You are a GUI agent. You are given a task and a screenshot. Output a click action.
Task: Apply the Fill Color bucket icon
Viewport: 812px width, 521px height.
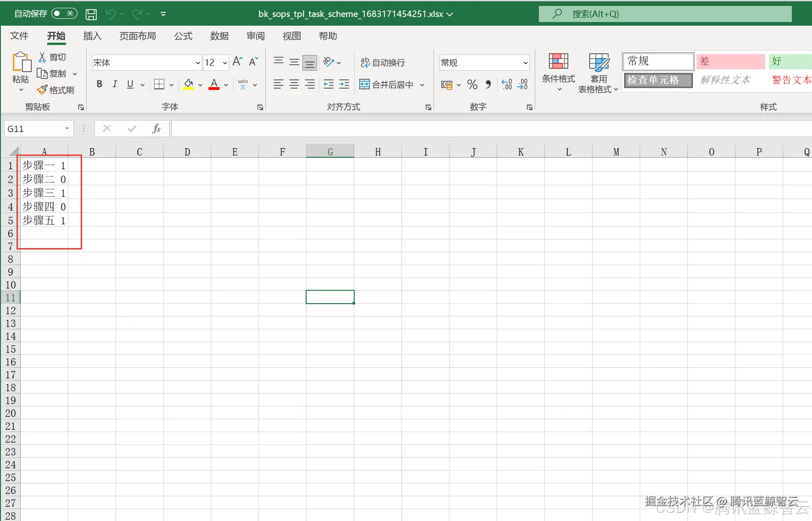point(188,84)
